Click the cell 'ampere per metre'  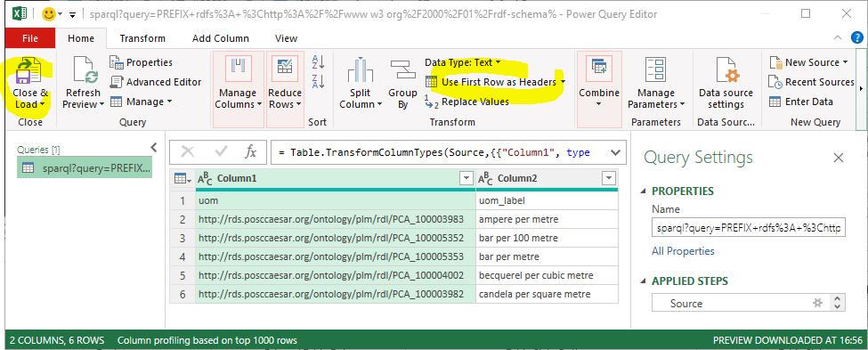547,219
